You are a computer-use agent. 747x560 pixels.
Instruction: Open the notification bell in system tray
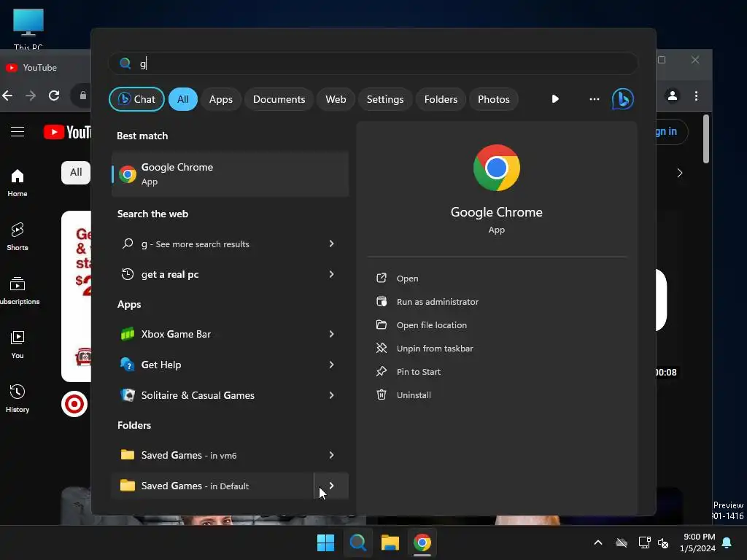click(727, 542)
